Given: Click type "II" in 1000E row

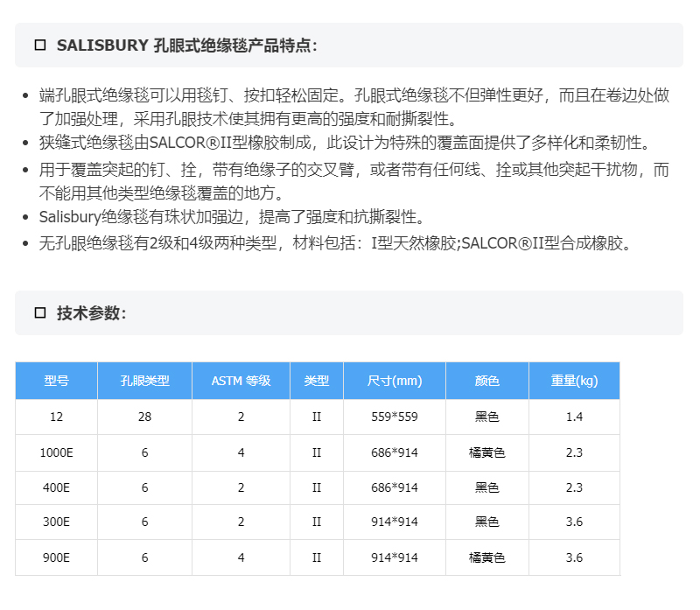Looking at the screenshot, I should tap(317, 452).
